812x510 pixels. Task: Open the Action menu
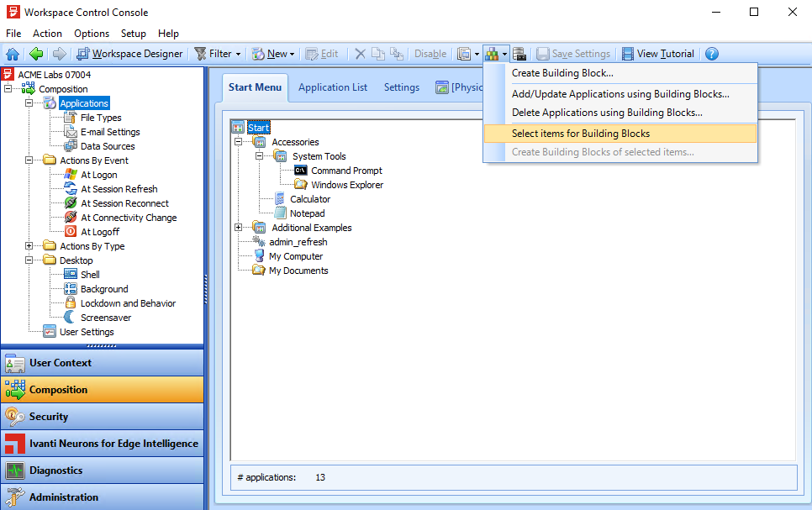click(47, 34)
